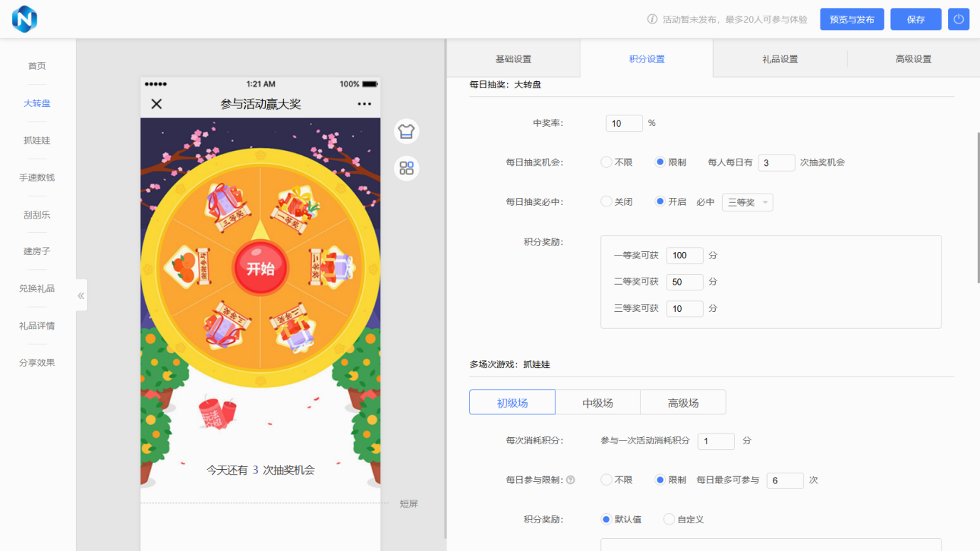This screenshot has width=980, height=551.
Task: Open the three-dot menu in phone preview
Action: [x=364, y=104]
